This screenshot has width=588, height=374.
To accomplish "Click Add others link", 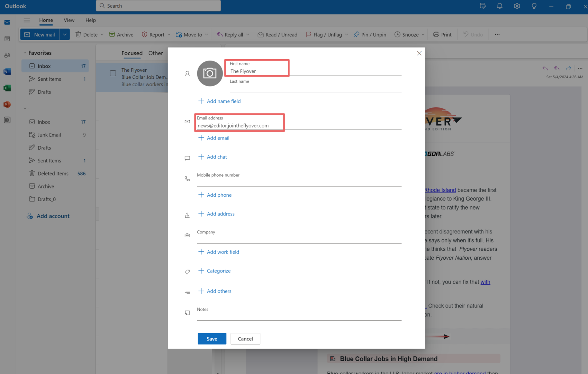I will point(215,291).
